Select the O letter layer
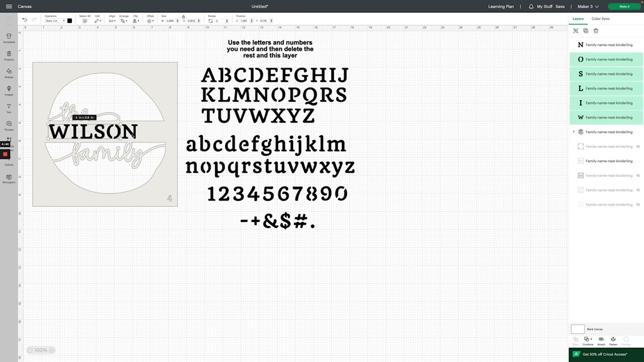 pyautogui.click(x=606, y=59)
